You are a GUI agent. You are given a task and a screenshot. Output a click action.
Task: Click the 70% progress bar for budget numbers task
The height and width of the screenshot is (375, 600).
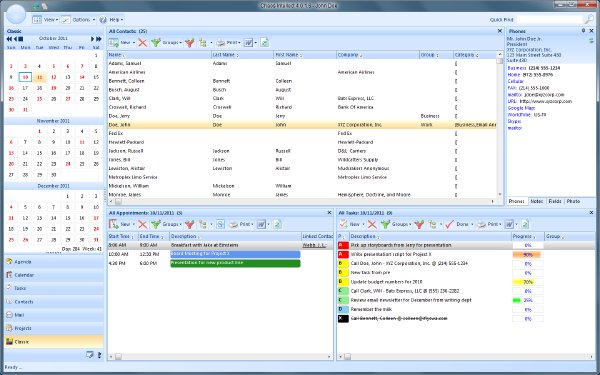528,282
